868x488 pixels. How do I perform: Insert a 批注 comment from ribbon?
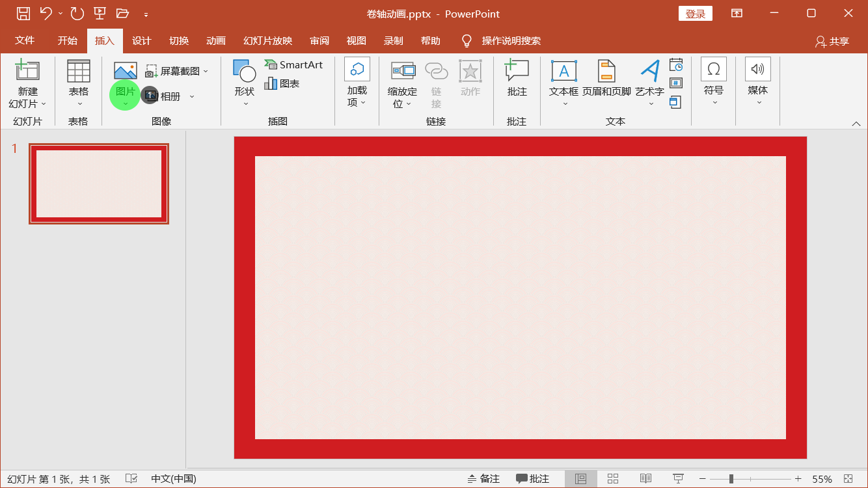point(517,79)
